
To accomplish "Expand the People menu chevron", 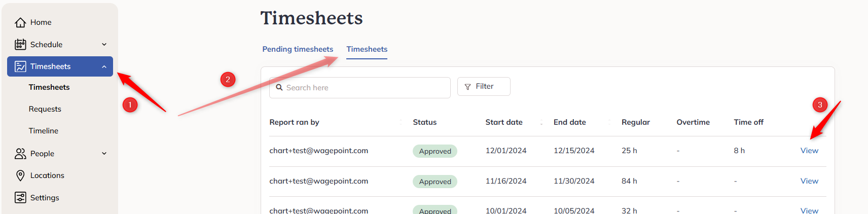I will (x=104, y=154).
